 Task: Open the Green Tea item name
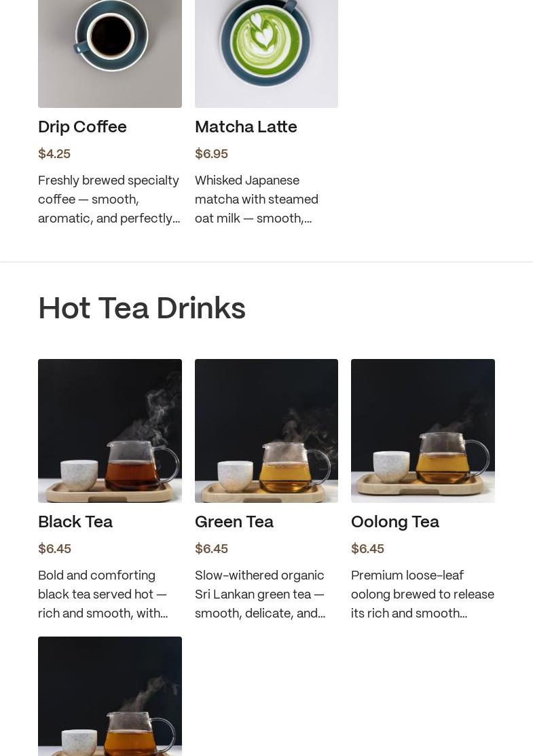coord(234,522)
